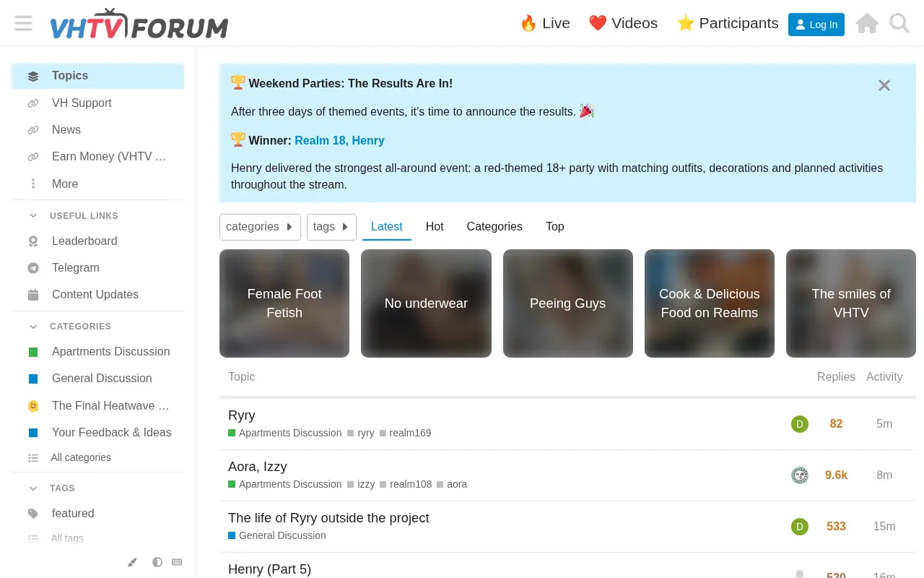Go to the home page house icon
This screenshot has height=578, width=924.
[867, 24]
